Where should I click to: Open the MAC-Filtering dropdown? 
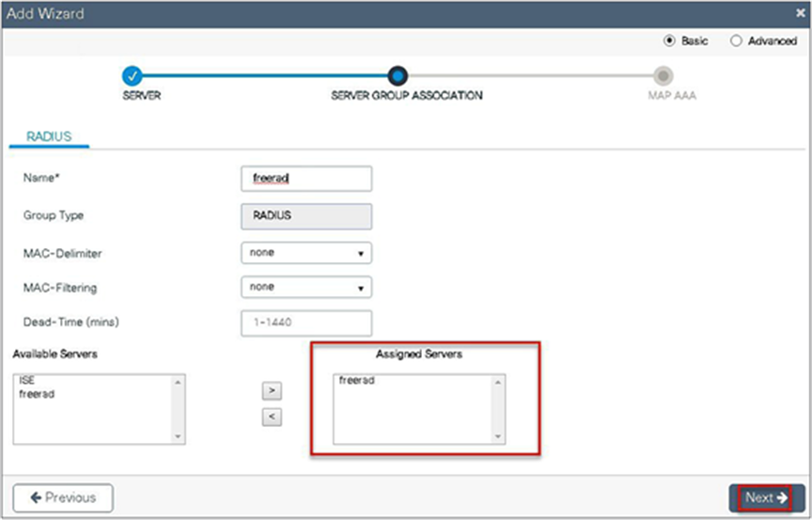(x=306, y=287)
